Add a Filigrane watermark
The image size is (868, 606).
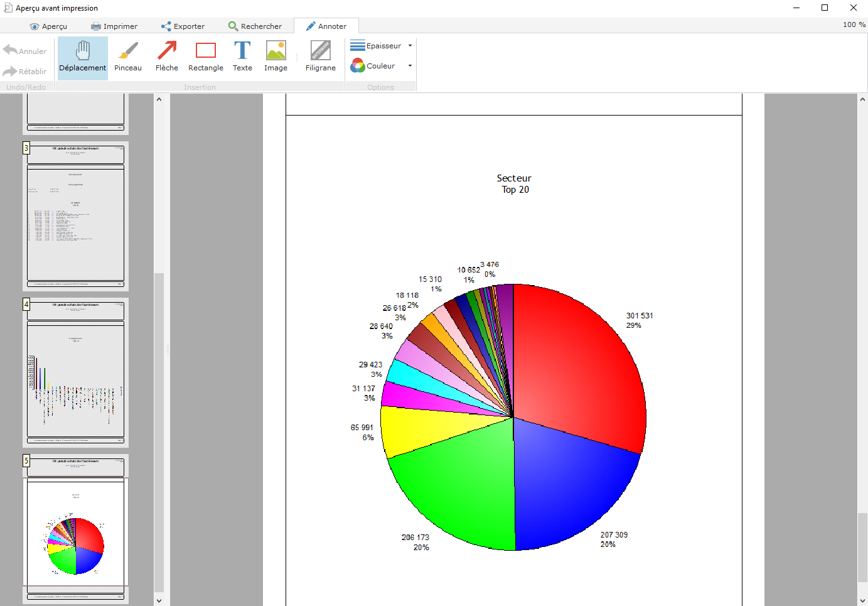pyautogui.click(x=321, y=58)
